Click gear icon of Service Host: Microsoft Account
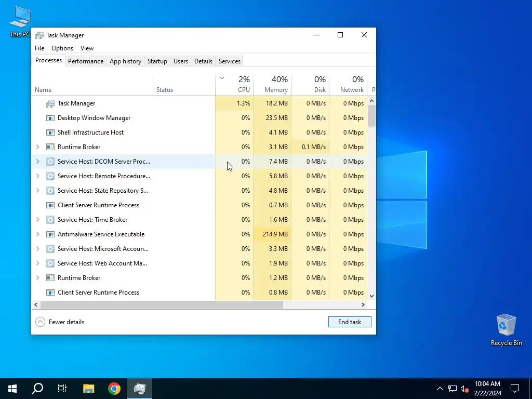 click(50, 249)
